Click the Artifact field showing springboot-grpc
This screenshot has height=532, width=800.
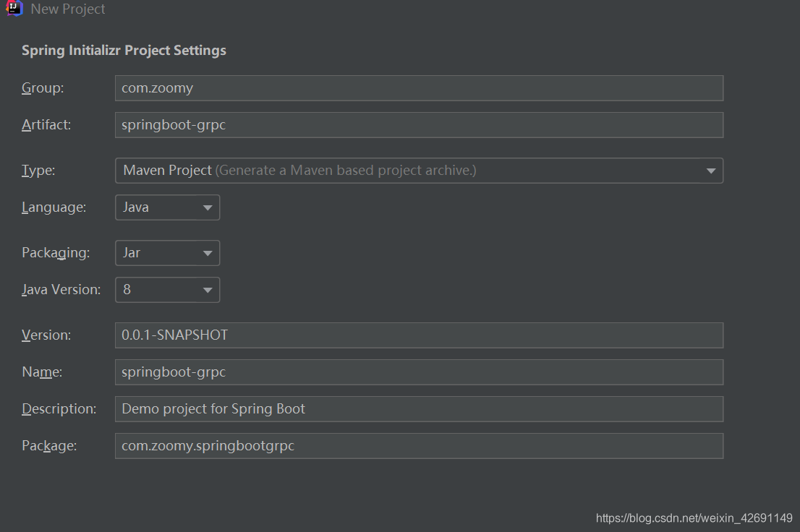pyautogui.click(x=419, y=125)
